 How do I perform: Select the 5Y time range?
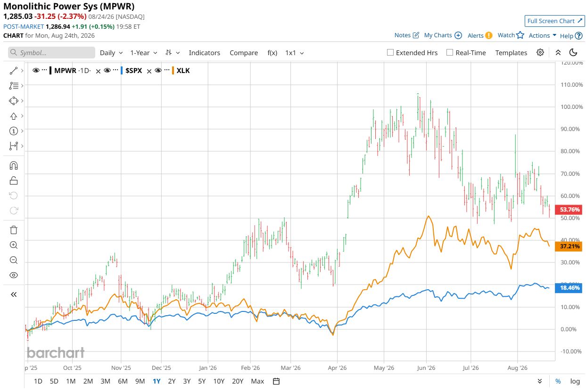point(202,381)
